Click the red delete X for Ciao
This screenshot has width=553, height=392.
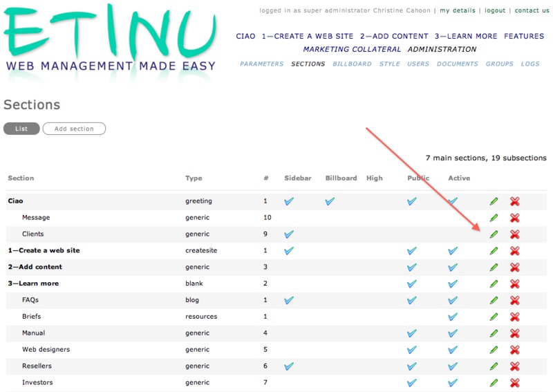point(514,201)
